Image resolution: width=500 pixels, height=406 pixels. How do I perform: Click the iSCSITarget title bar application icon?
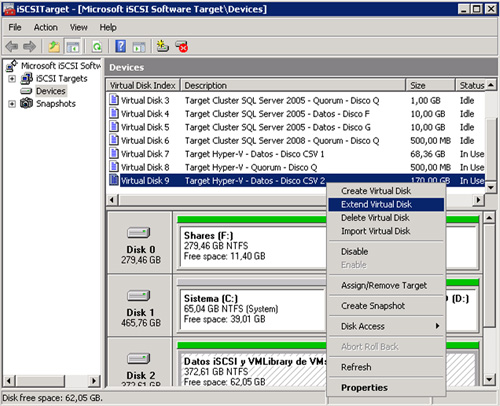coord(9,9)
